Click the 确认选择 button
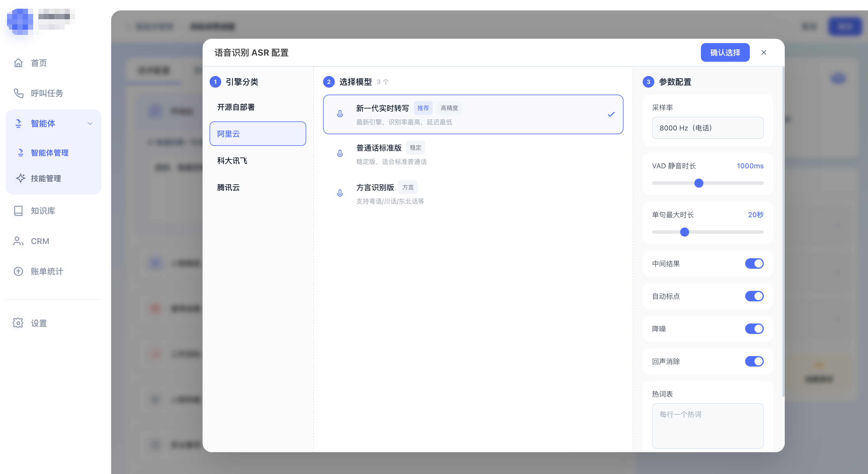The width and height of the screenshot is (868, 474). (x=725, y=52)
